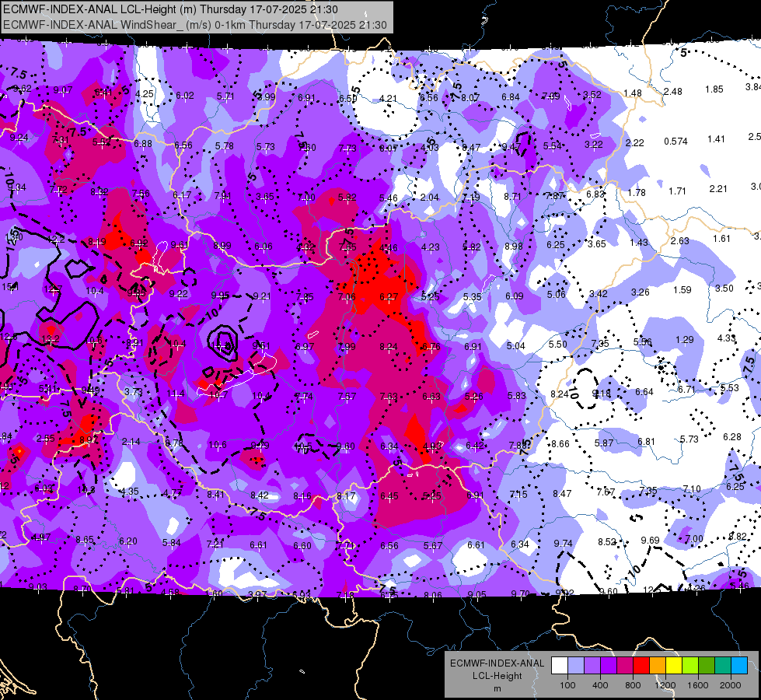Click the wind shear value 8.98
The height and width of the screenshot is (700, 761).
(x=514, y=247)
